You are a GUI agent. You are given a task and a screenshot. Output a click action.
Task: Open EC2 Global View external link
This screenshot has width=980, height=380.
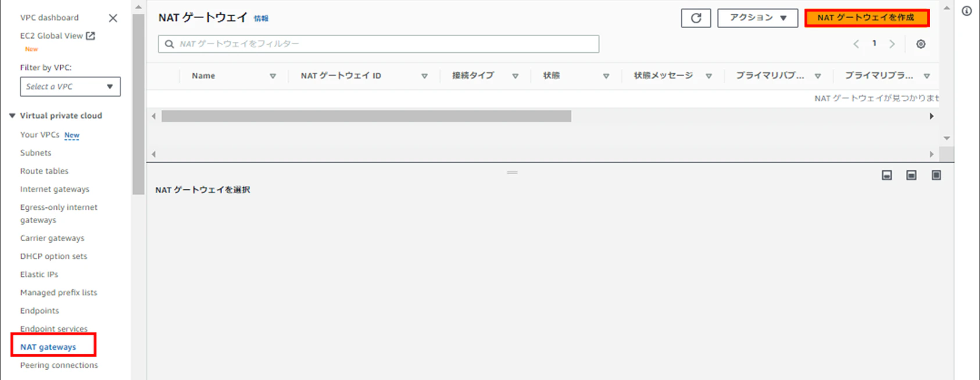tap(58, 36)
